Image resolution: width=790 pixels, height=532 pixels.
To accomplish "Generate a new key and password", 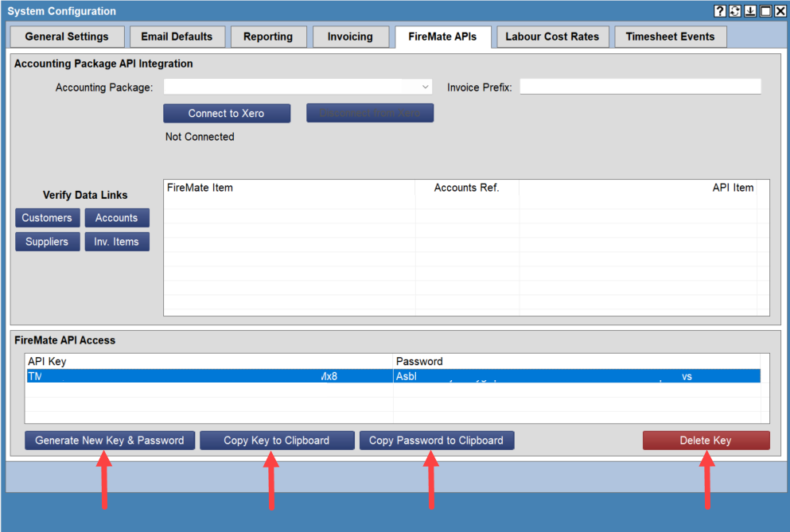I will click(109, 440).
